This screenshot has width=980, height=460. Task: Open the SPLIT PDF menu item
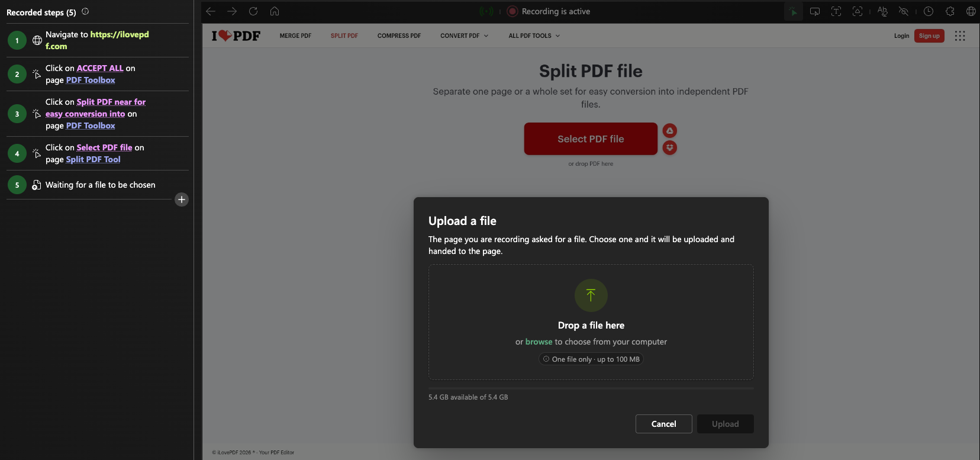[x=344, y=36]
